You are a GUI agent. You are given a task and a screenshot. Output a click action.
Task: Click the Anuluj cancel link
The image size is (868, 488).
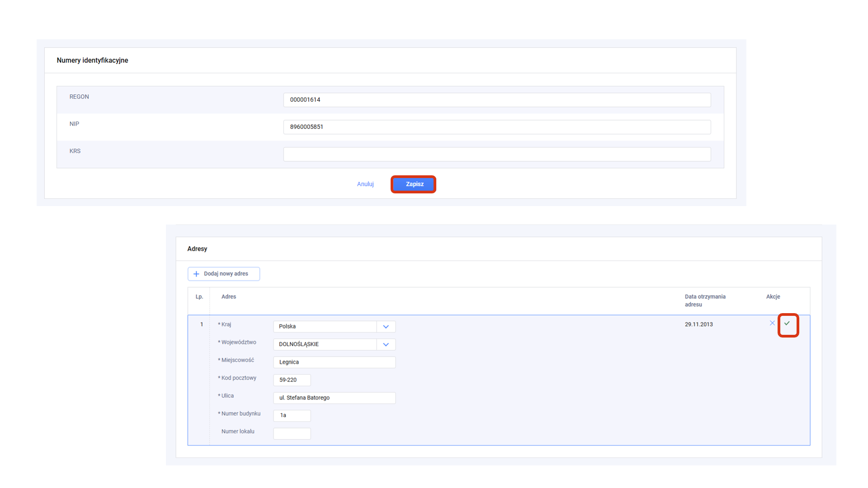(x=365, y=184)
